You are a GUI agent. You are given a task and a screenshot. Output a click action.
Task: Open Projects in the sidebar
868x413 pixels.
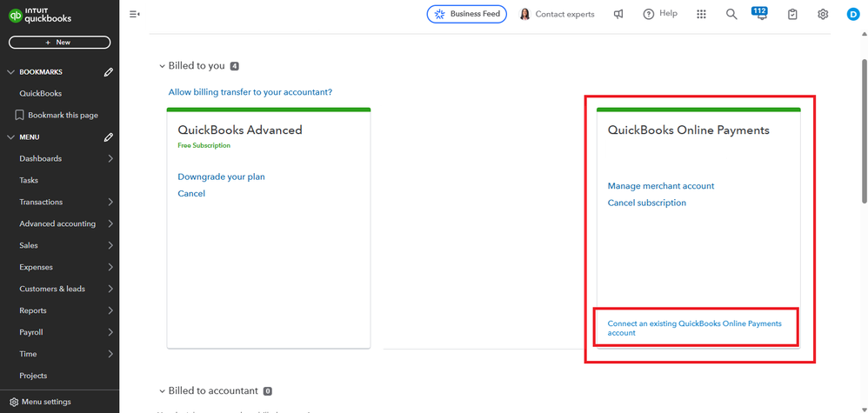click(33, 376)
